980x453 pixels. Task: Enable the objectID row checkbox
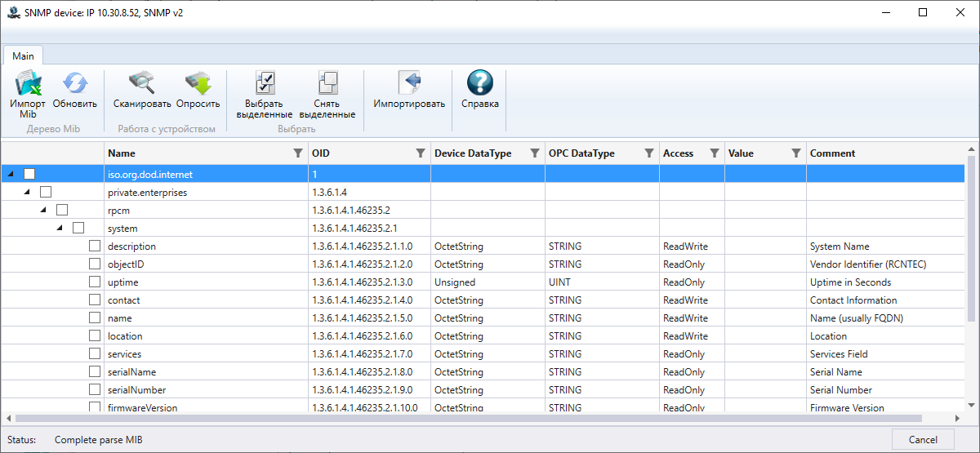click(x=95, y=264)
